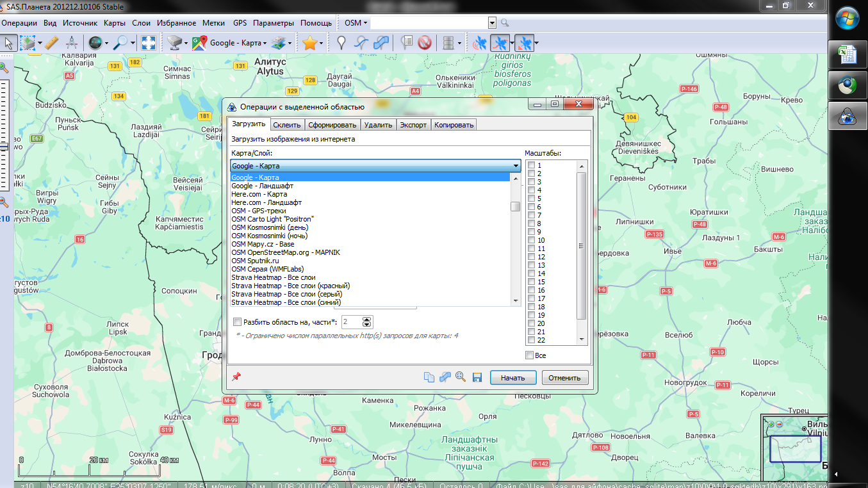Check scale level 15 checkbox
The width and height of the screenshot is (868, 488).
(x=532, y=282)
